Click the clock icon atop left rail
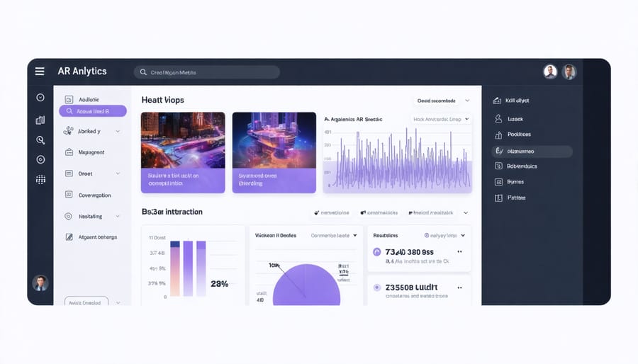Viewport: 638px width, 364px height. pyautogui.click(x=40, y=98)
